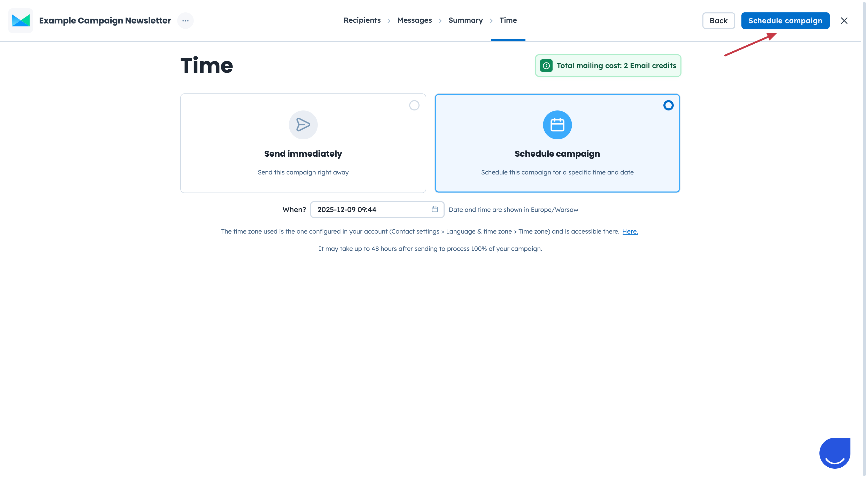Image resolution: width=868 pixels, height=479 pixels.
Task: Close the campaign wizard with X
Action: [844, 21]
